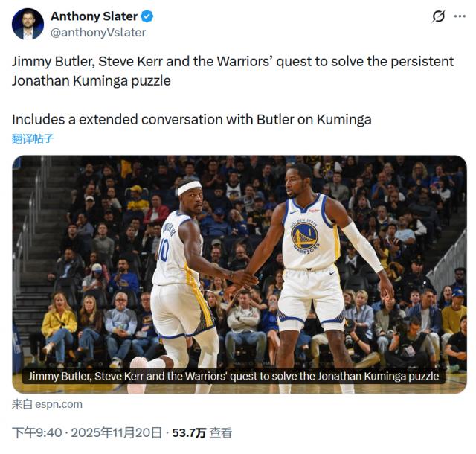Click the tweet text about Kuminga puzzle
Image resolution: width=476 pixels, height=454 pixels.
pyautogui.click(x=233, y=71)
